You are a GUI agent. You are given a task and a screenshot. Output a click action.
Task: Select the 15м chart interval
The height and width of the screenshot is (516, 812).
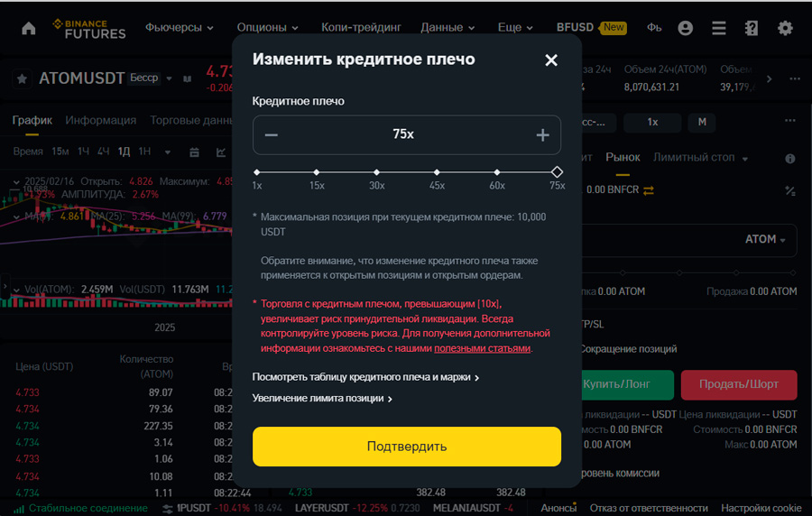pos(60,152)
